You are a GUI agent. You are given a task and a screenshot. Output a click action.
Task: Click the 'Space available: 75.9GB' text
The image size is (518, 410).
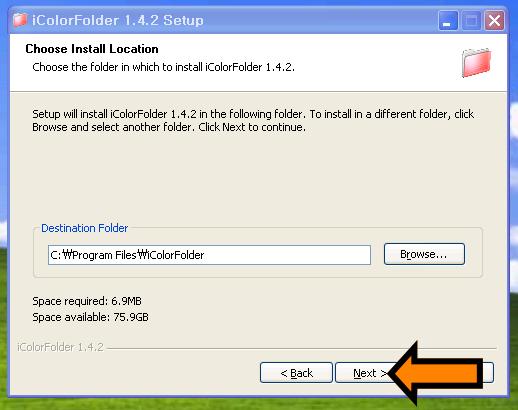click(x=90, y=317)
